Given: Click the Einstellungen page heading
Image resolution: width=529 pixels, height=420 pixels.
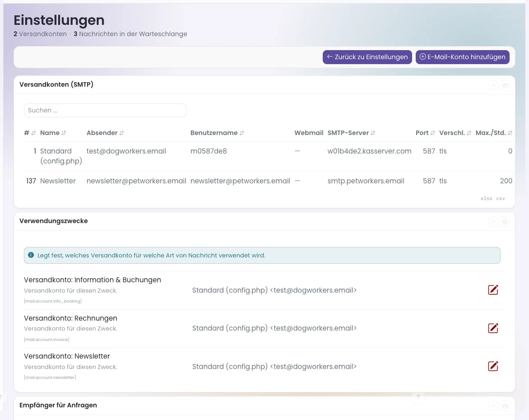Looking at the screenshot, I should click(59, 20).
